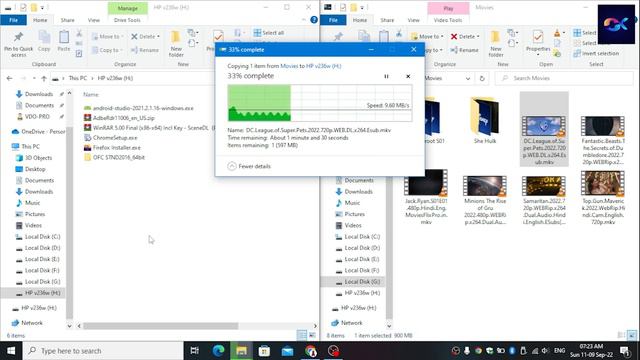Switch to View tab in left window
The height and width of the screenshot is (360, 640).
[93, 20]
